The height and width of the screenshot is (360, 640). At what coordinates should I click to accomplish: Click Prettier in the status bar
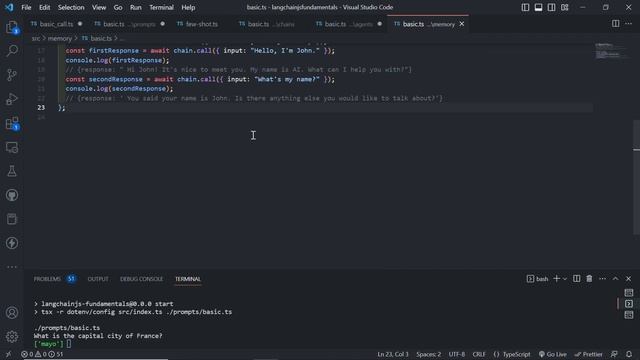[588, 354]
